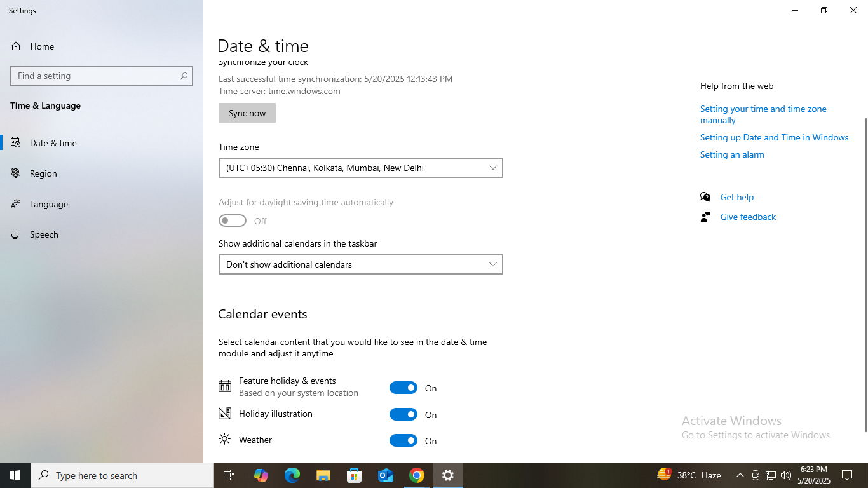
Task: Open Microsoft Edge from the taskbar
Action: pyautogui.click(x=292, y=475)
